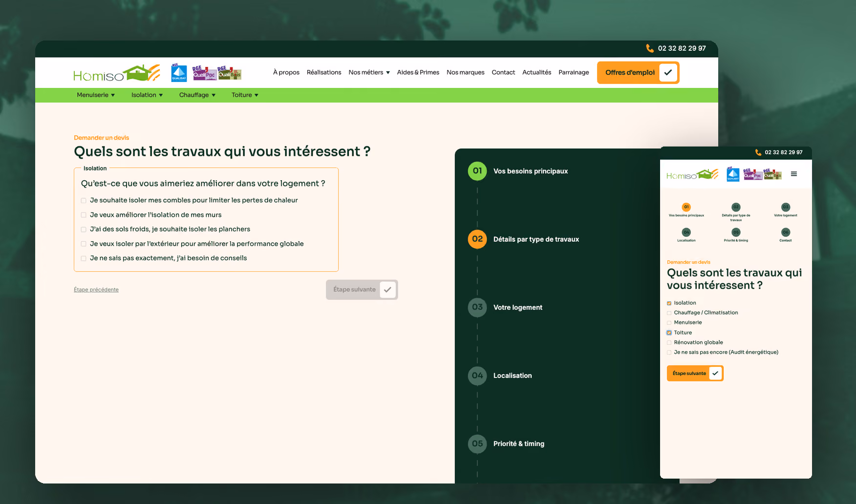This screenshot has width=856, height=504.
Task: Click the QualiPac RGE badge in desktop header
Action: coord(204,73)
